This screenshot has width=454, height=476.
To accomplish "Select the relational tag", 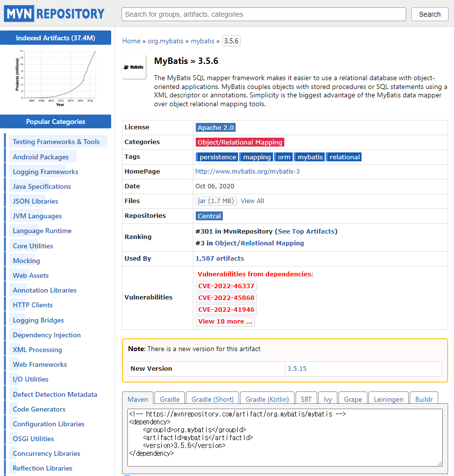I will tap(344, 157).
